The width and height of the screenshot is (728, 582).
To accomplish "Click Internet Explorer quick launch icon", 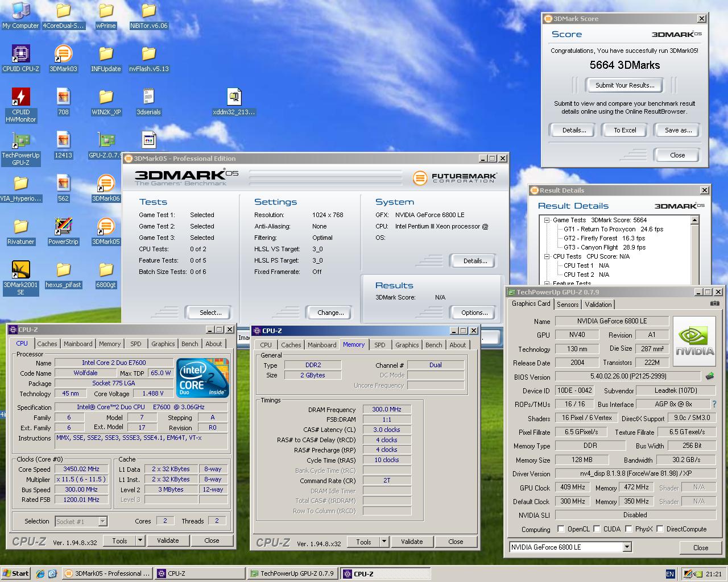I will pos(40,573).
